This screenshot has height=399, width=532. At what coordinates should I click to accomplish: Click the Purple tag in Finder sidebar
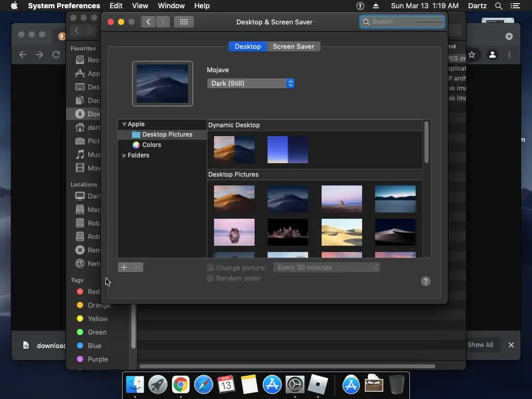(93, 359)
